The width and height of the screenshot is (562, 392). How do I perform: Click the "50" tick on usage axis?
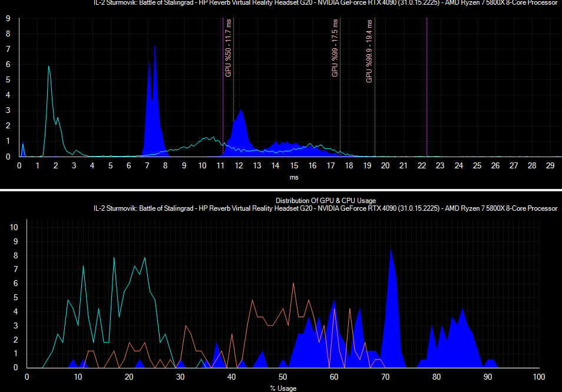point(283,377)
